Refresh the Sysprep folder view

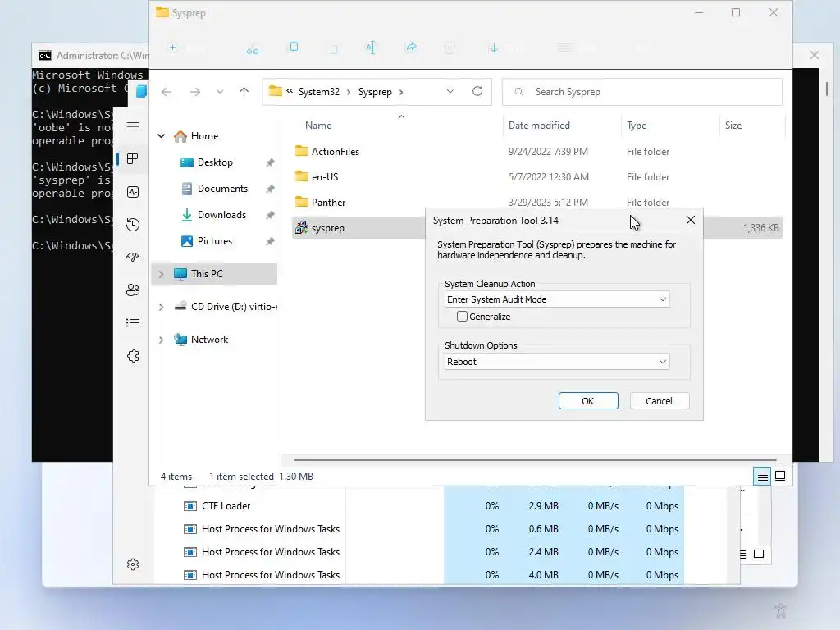(x=477, y=91)
